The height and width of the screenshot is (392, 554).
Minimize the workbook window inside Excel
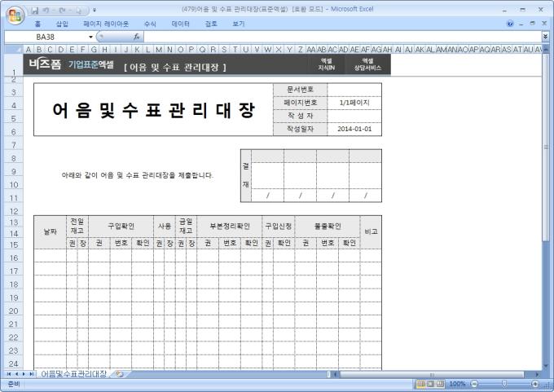click(521, 24)
